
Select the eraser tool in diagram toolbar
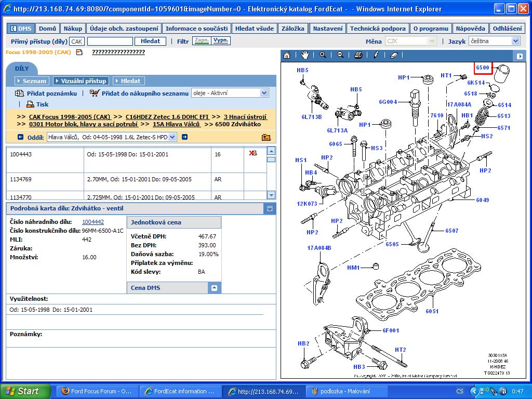pyautogui.click(x=393, y=55)
